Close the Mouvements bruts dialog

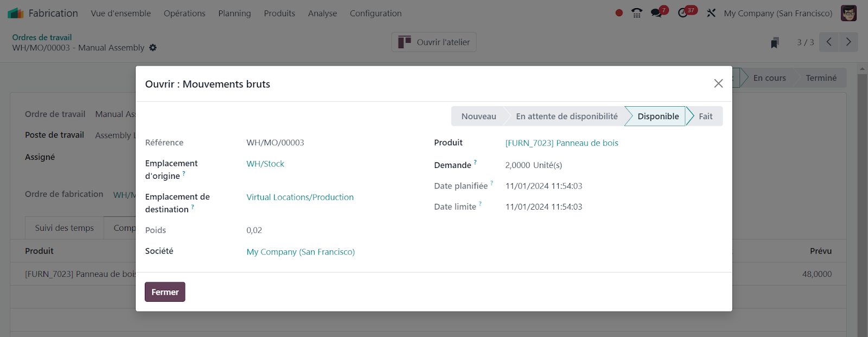718,83
